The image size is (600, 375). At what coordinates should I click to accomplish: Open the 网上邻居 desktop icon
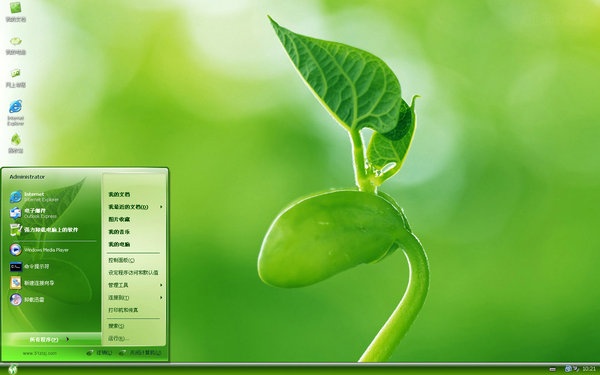click(x=15, y=78)
